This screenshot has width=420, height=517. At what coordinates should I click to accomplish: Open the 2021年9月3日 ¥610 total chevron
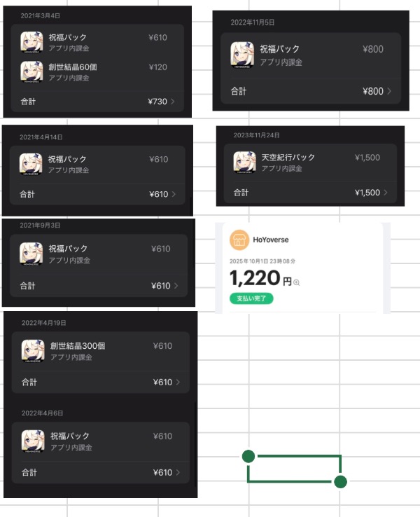[x=176, y=286]
